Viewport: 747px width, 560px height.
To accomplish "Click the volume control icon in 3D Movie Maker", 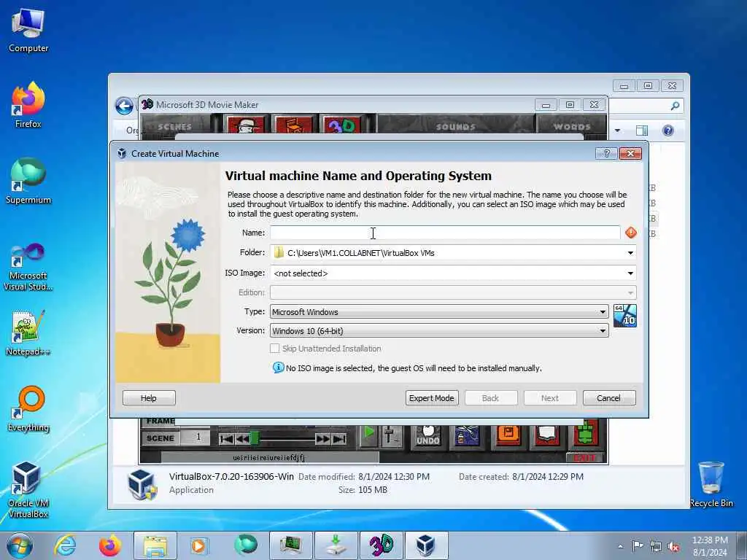I will (390, 435).
